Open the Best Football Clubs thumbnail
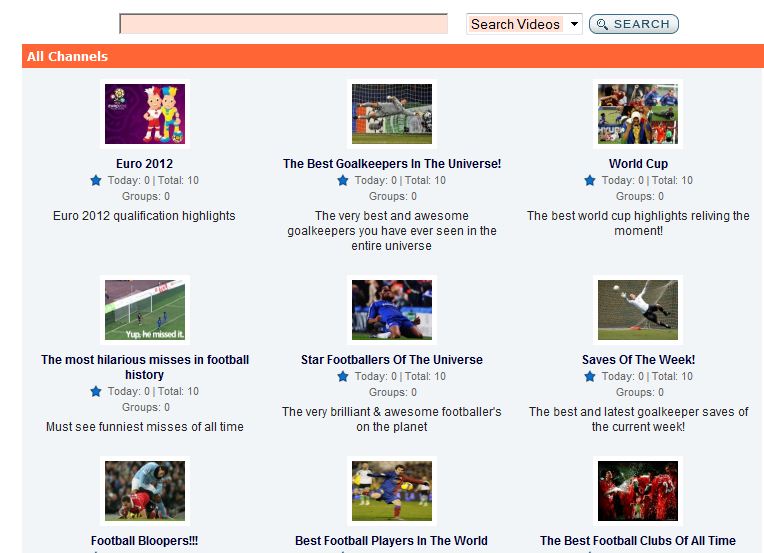764x553 pixels. click(638, 491)
